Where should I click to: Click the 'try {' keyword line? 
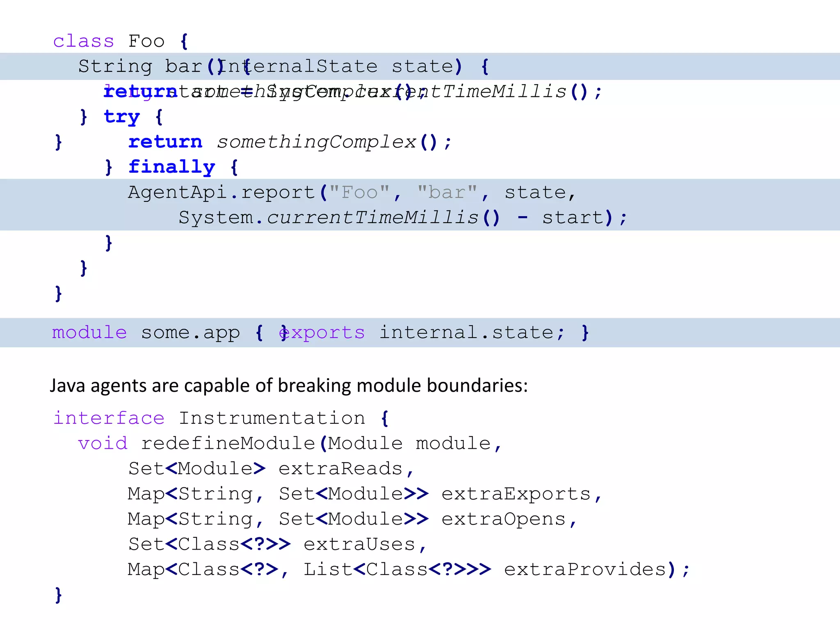pyautogui.click(x=133, y=117)
